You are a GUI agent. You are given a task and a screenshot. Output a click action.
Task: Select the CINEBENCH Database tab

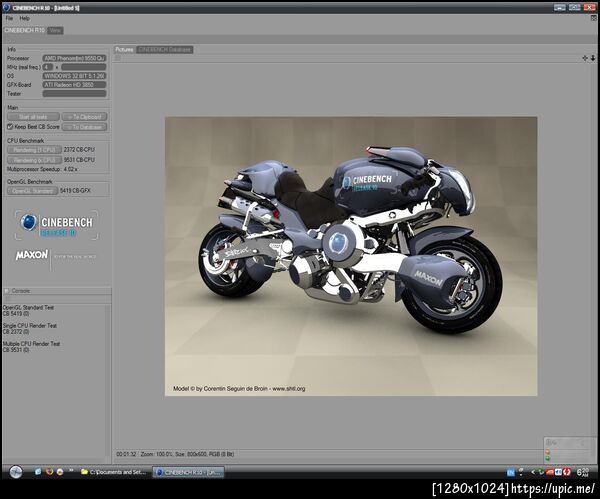(165, 49)
